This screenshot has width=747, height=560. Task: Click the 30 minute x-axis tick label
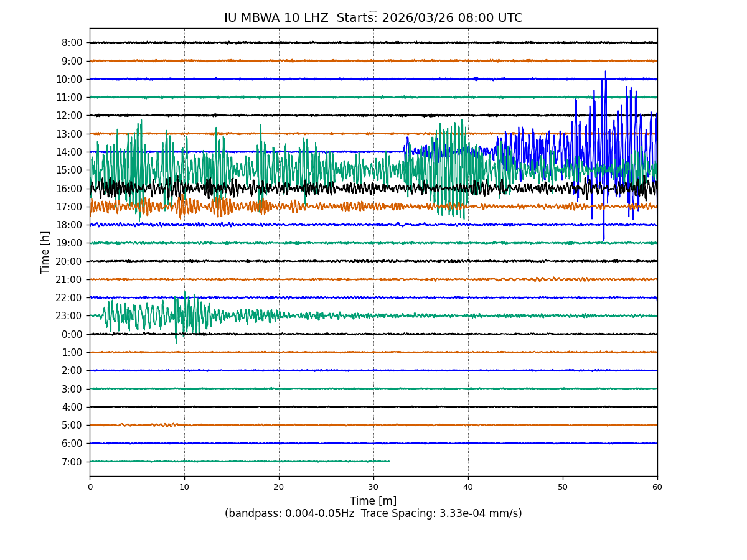coord(374,487)
